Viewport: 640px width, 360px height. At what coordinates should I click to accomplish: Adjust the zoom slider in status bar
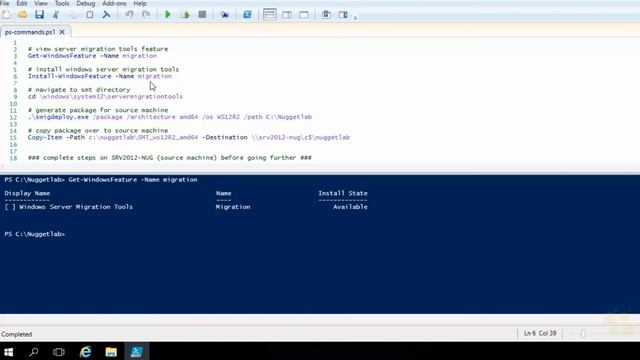[583, 333]
